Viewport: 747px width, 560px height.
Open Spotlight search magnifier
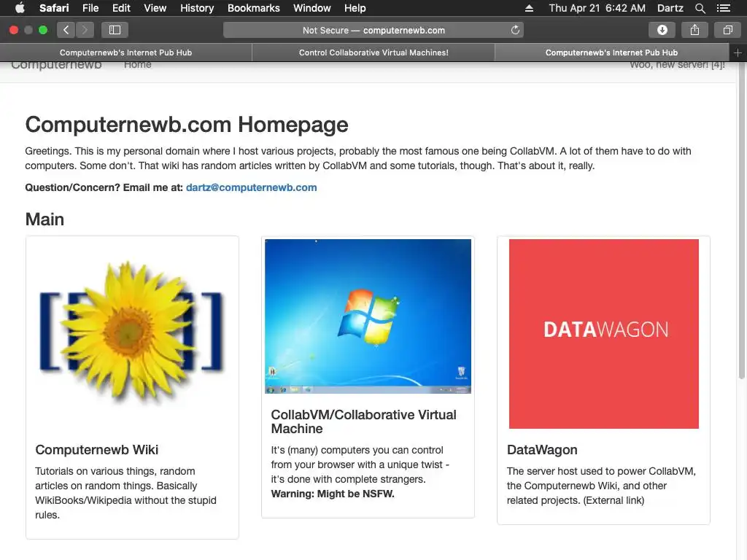tap(700, 8)
